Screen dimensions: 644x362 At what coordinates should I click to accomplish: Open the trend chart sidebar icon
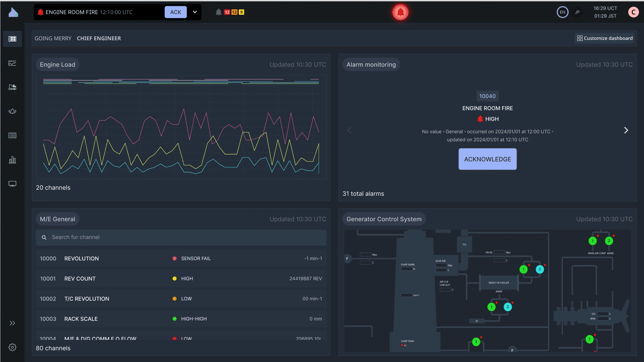(x=12, y=63)
